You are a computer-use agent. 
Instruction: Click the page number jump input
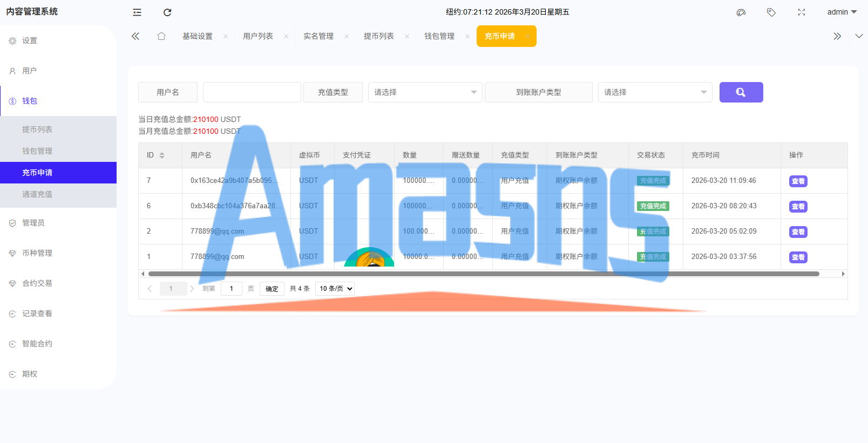[x=232, y=289]
